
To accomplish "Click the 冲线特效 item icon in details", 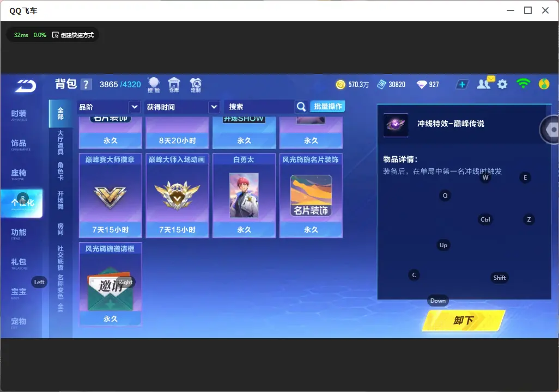I will coord(396,125).
